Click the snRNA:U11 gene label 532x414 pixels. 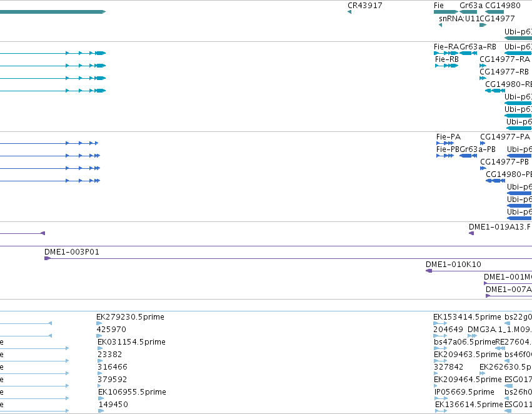pyautogui.click(x=459, y=18)
